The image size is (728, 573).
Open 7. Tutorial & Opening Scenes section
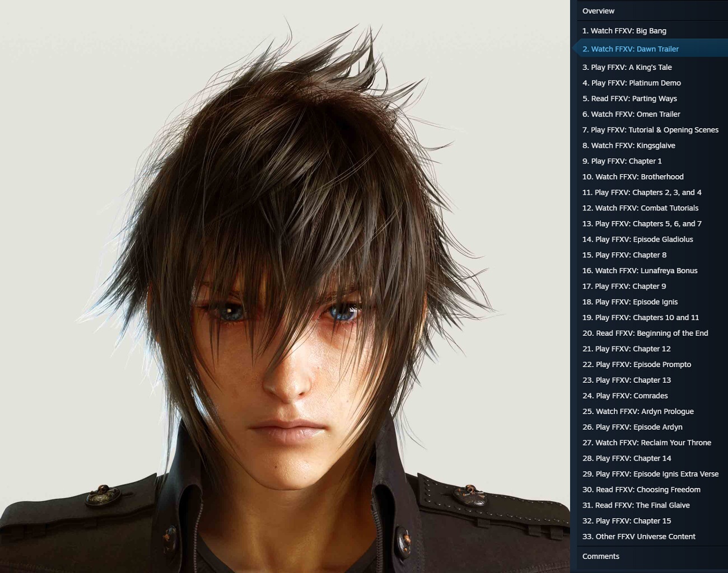(x=650, y=130)
